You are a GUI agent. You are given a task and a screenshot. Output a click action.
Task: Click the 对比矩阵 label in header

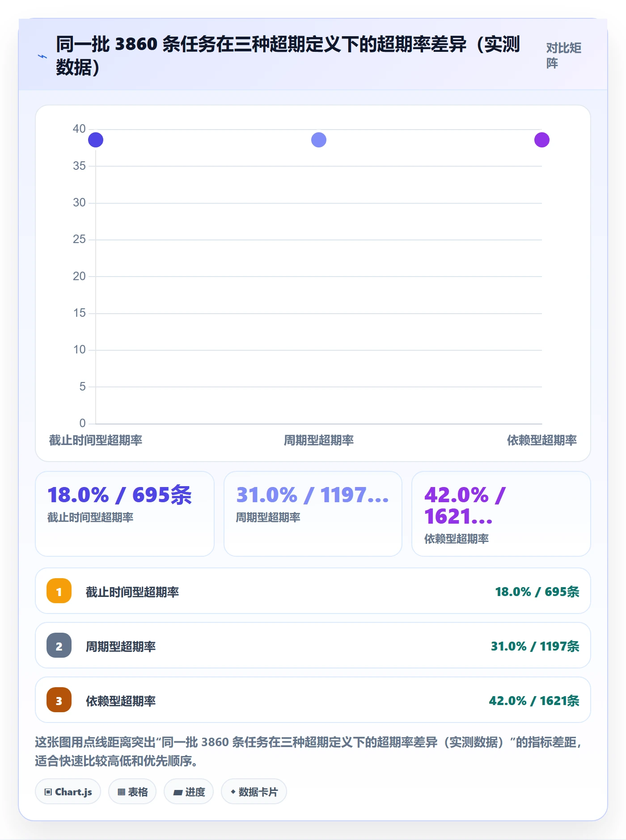563,55
